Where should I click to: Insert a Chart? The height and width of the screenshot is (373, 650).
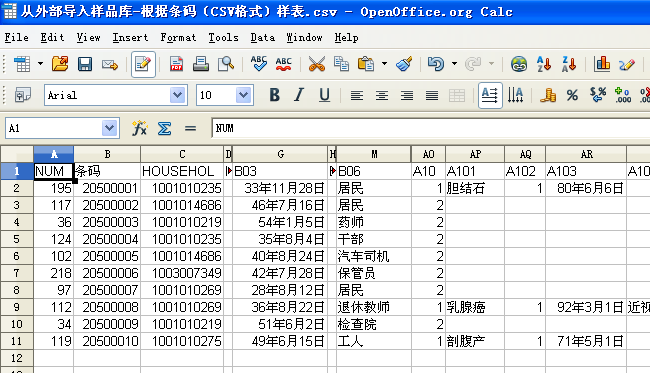tap(602, 64)
